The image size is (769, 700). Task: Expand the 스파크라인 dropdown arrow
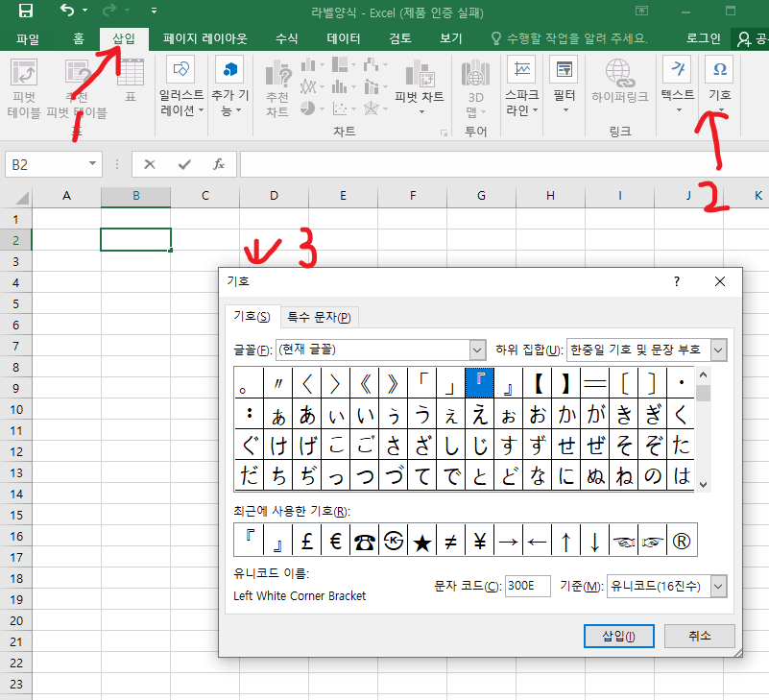(x=535, y=110)
